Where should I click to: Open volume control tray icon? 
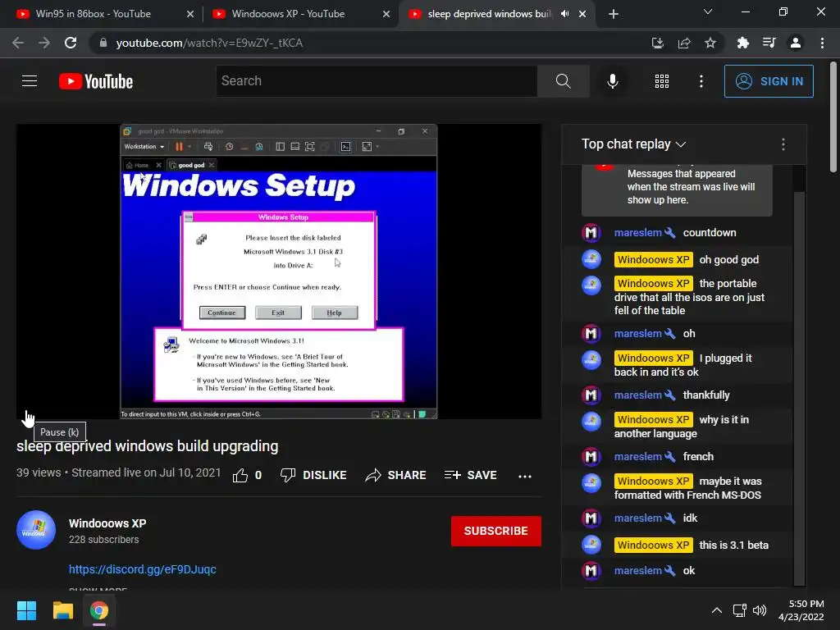coord(760,610)
